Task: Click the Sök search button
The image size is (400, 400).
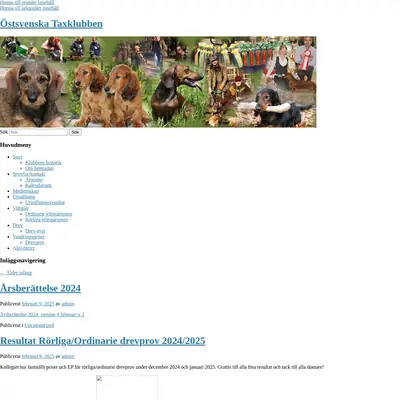Action: [75, 132]
